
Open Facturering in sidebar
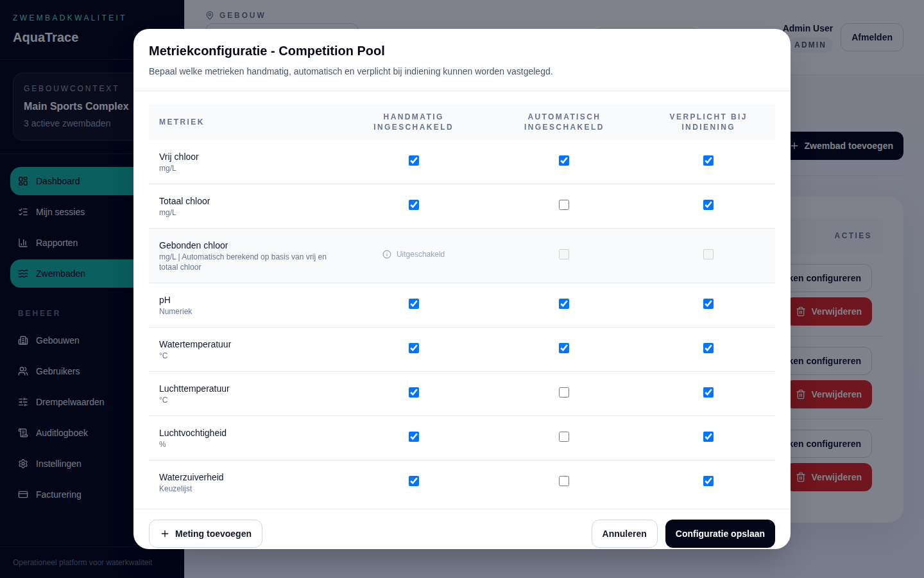[x=72, y=495]
